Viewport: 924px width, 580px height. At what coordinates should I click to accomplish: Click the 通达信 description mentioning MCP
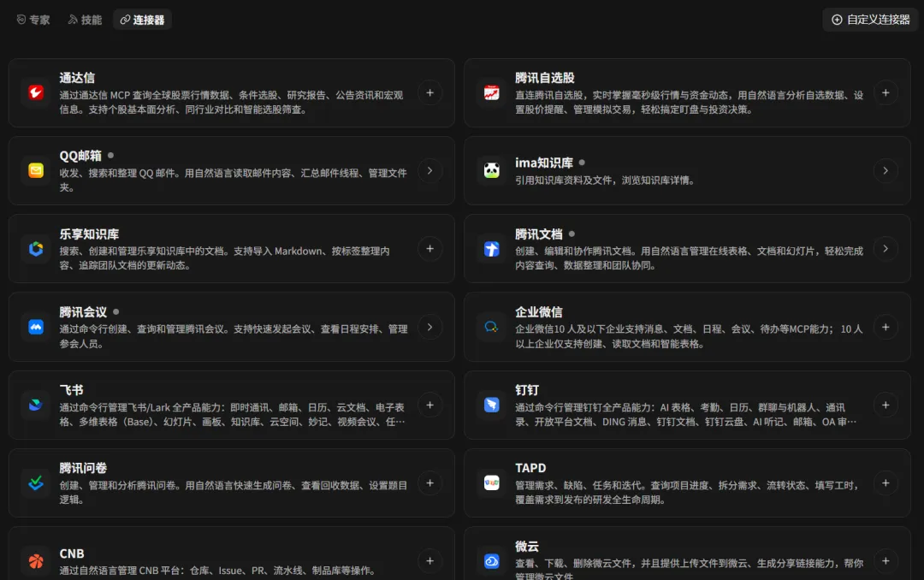click(231, 102)
